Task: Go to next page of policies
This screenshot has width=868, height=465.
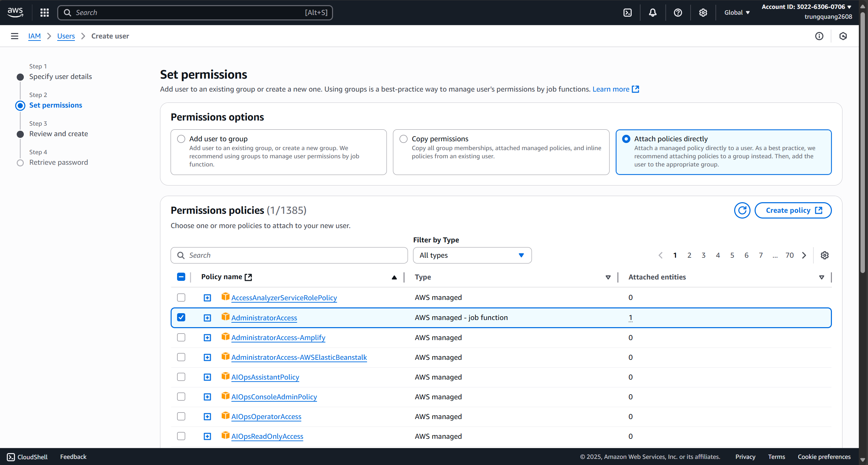Action: tap(804, 255)
